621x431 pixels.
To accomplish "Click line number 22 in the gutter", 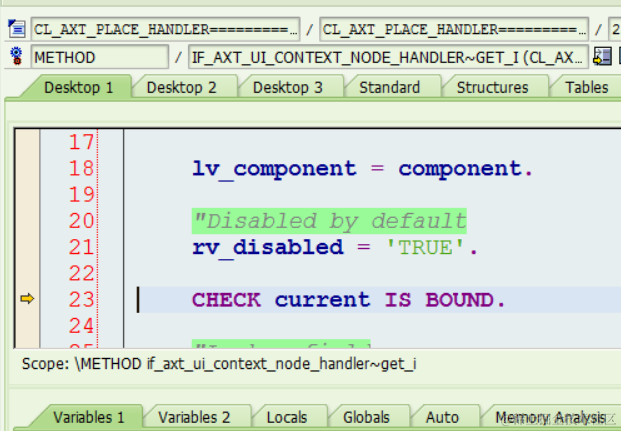I will (82, 273).
